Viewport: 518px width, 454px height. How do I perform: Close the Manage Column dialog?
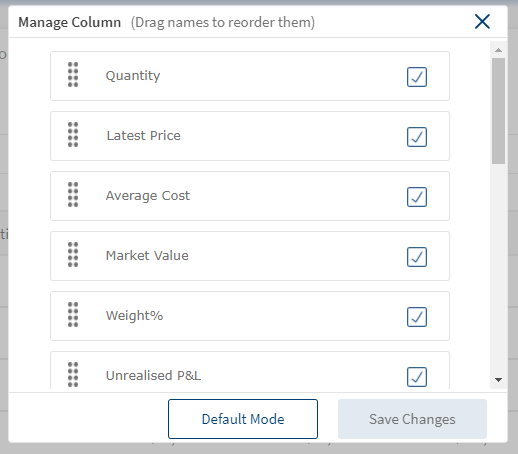[482, 22]
